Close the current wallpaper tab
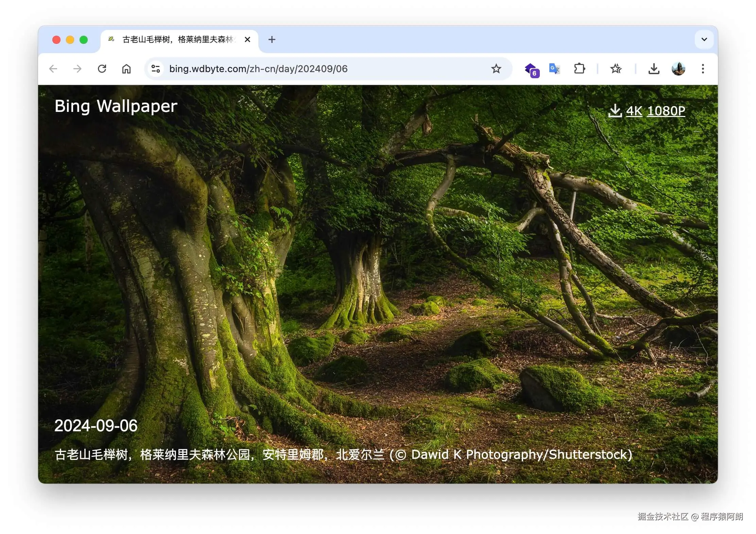The width and height of the screenshot is (756, 534). pos(247,40)
